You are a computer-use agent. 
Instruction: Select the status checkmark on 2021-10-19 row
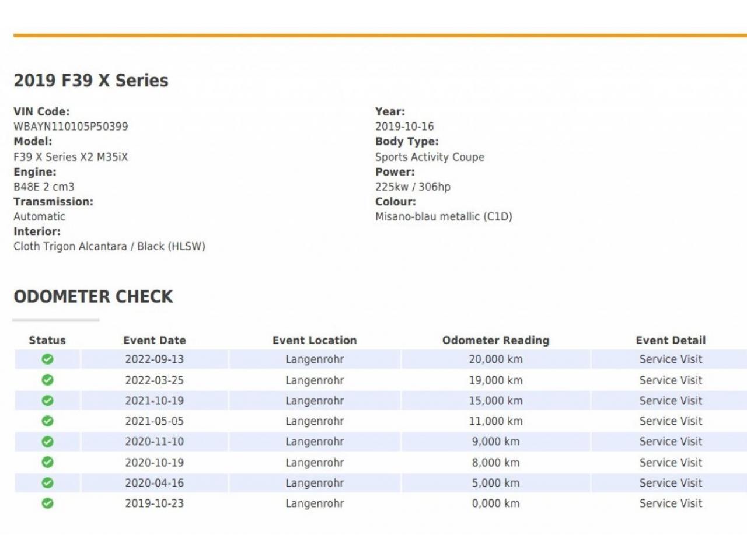point(48,401)
